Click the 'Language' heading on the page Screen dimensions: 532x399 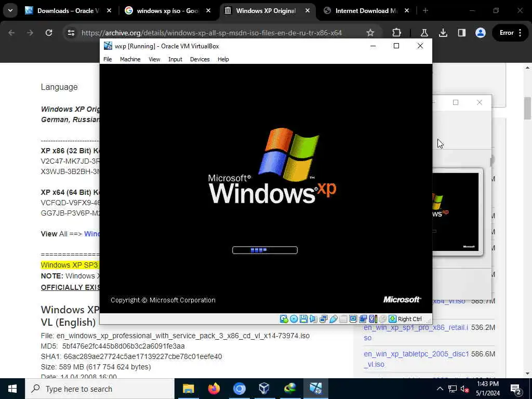59,87
